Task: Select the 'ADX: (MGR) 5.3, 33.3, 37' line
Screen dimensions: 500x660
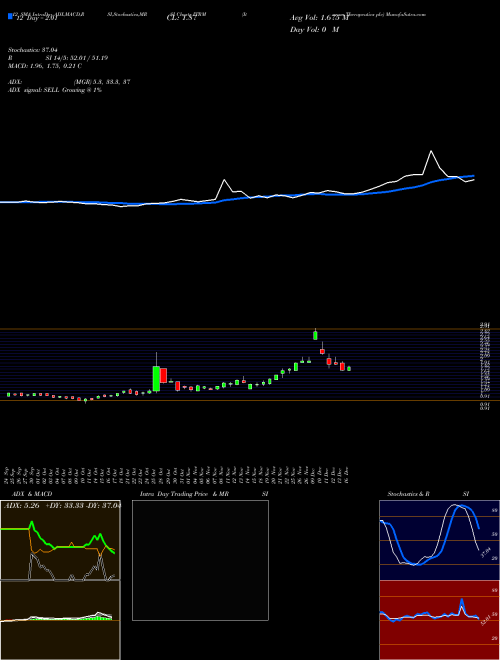Action: pos(69,82)
